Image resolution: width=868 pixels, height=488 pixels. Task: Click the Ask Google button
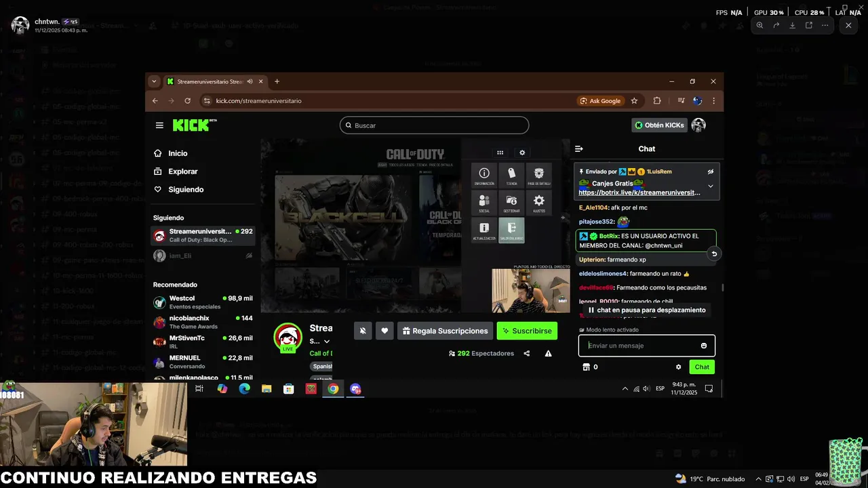[600, 101]
